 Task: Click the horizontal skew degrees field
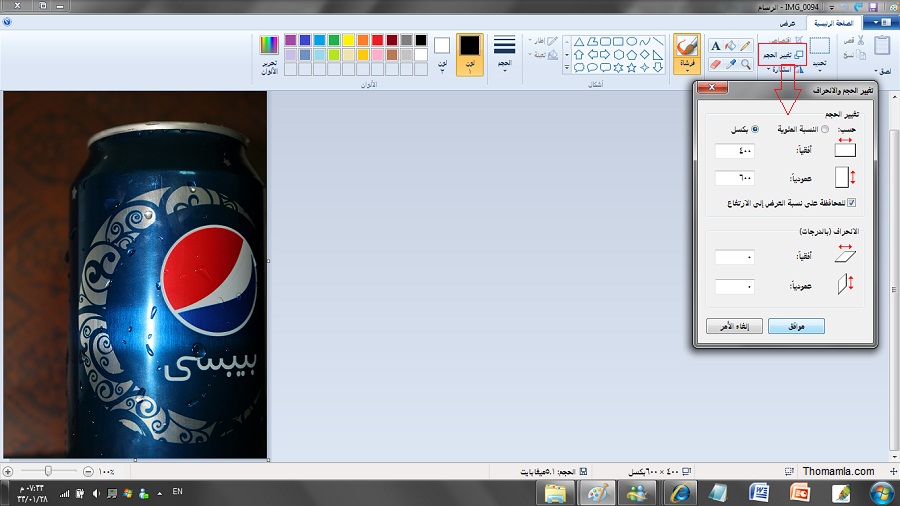point(735,257)
